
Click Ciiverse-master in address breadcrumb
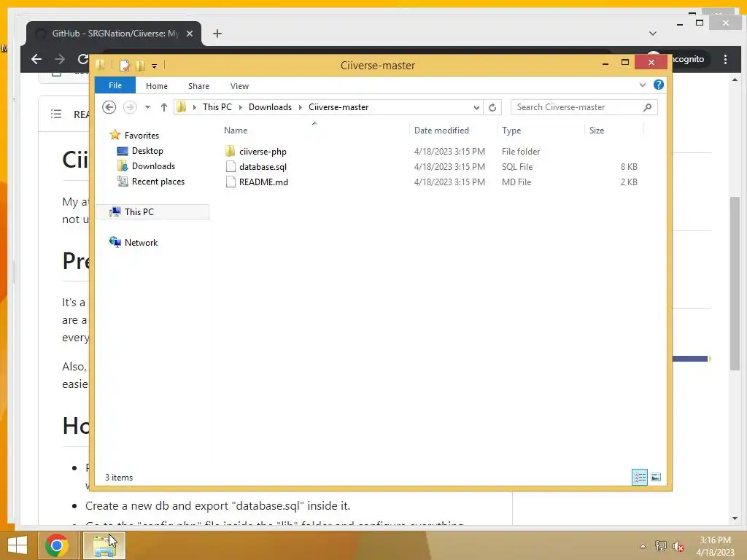click(338, 107)
